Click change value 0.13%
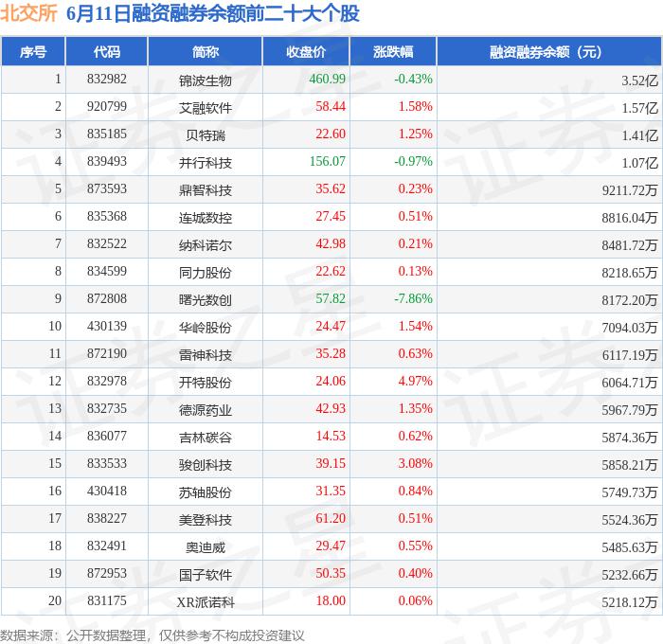The width and height of the screenshot is (663, 644). click(x=415, y=272)
